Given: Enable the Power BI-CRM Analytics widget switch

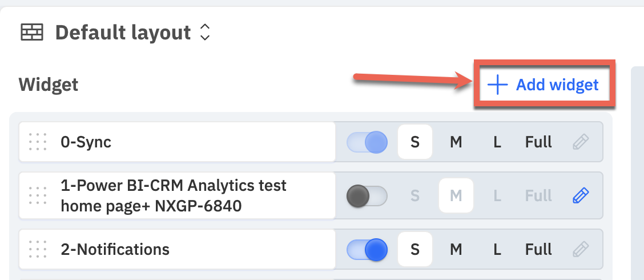Looking at the screenshot, I should click(367, 195).
